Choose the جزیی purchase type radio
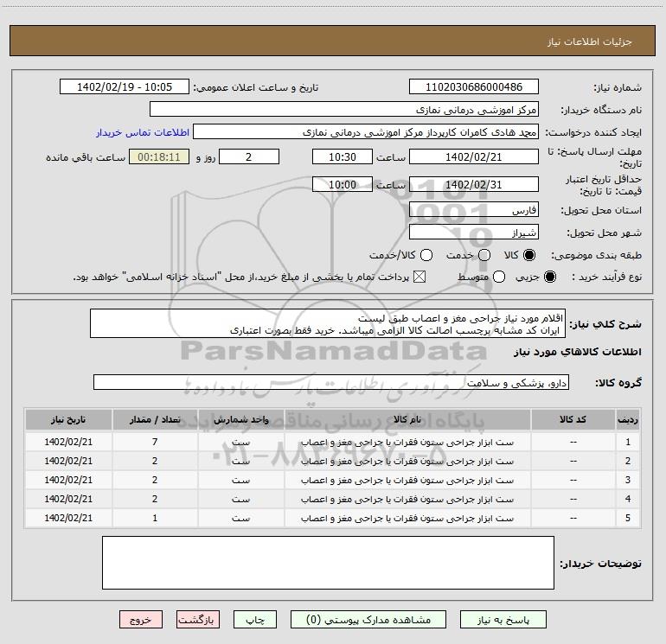This screenshot has width=666, height=644. [549, 277]
